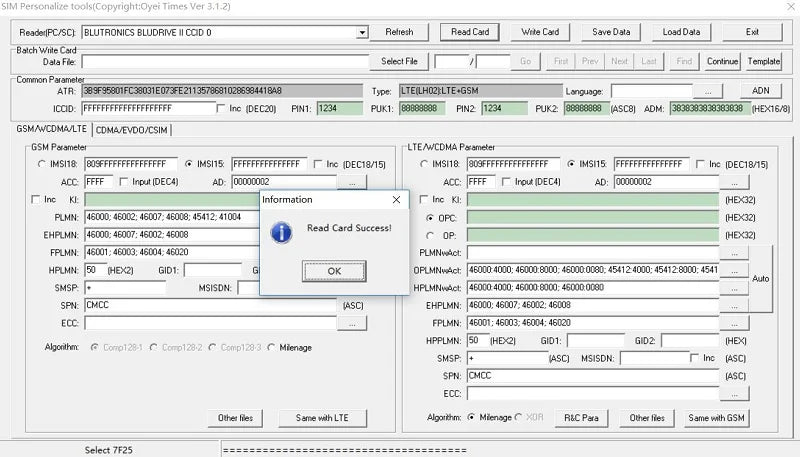Viewport: 800px width, 457px height.
Task: Select the GSM IMSI15 radio button
Action: pos(189,164)
